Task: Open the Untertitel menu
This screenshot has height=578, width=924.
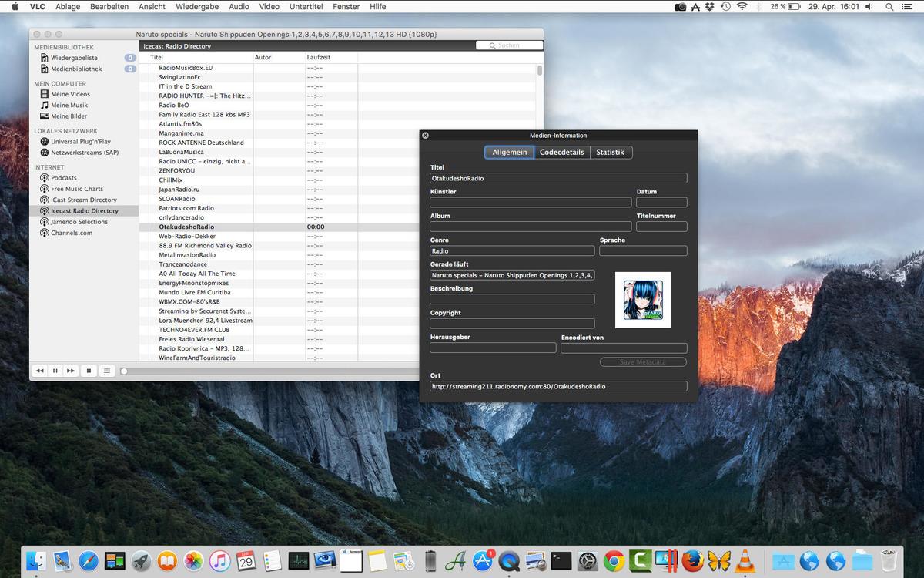Action: pos(306,6)
